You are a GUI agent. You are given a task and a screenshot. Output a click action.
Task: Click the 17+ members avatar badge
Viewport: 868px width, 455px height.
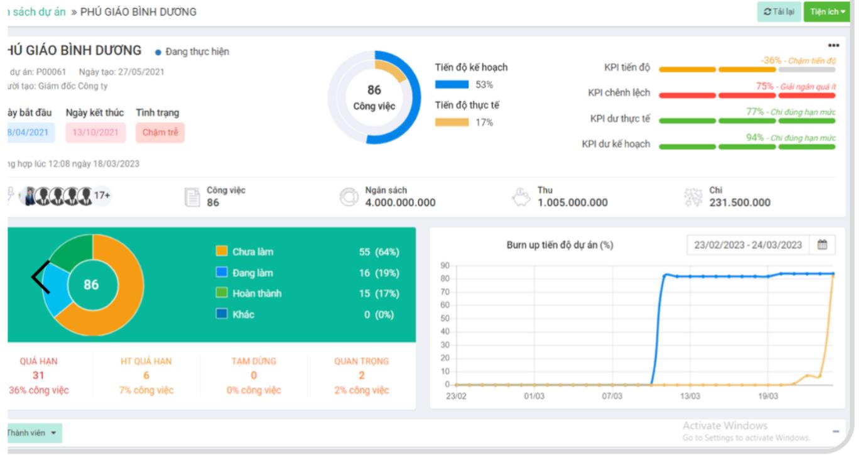102,196
